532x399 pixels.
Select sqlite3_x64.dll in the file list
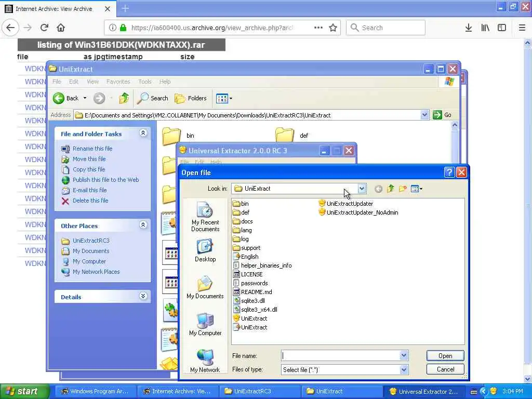tap(256, 310)
